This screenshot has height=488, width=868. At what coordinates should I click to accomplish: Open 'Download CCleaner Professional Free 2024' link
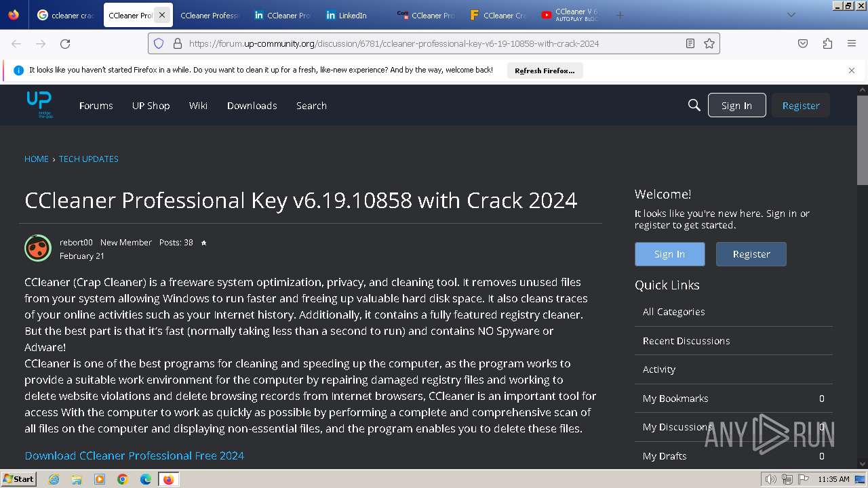coord(134,455)
